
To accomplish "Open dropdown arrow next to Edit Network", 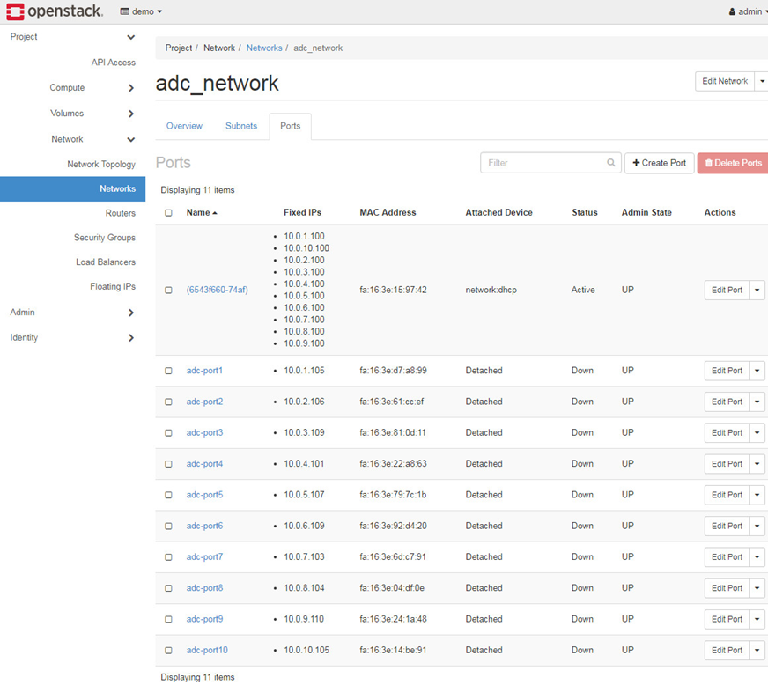I will pyautogui.click(x=761, y=81).
